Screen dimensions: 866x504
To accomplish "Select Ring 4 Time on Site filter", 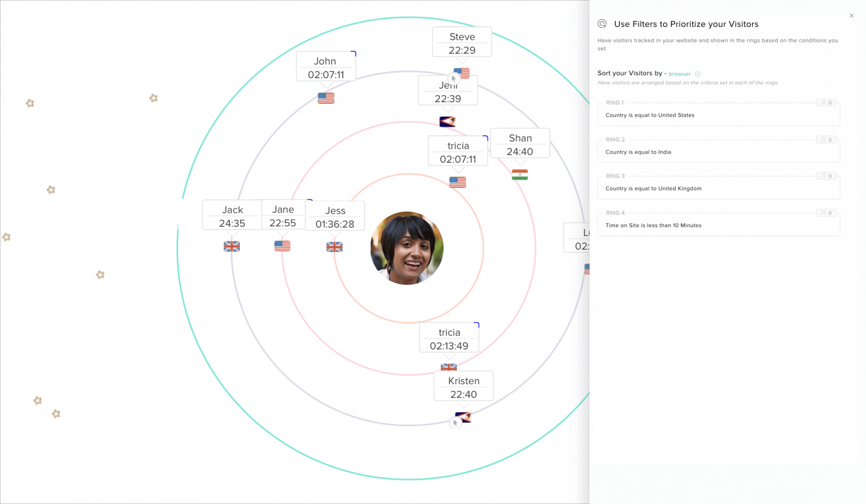I will [x=718, y=225].
